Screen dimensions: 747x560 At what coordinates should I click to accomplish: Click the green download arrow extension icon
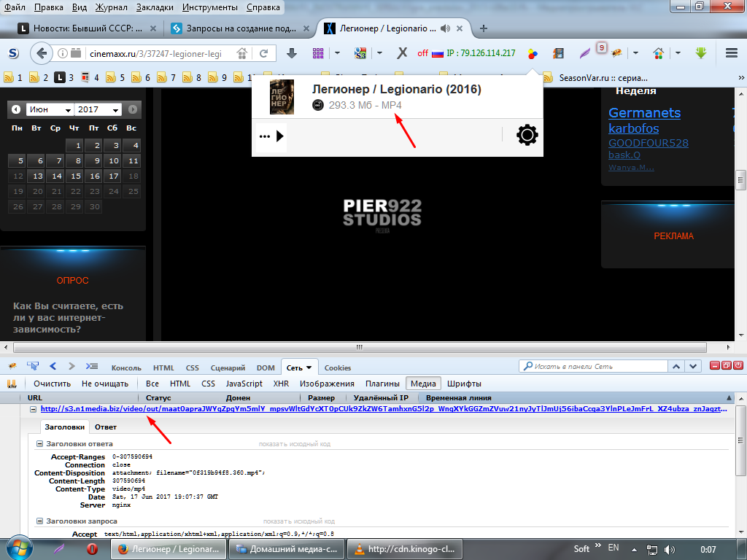[x=702, y=53]
